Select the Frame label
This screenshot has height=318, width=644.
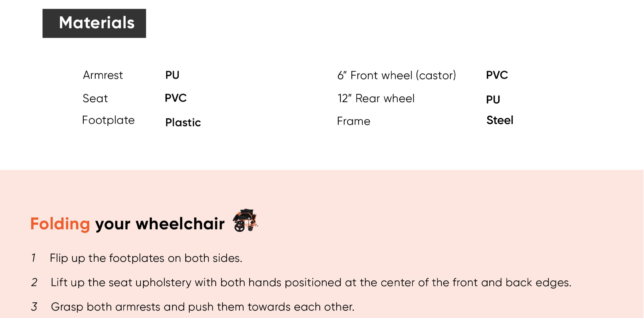[x=354, y=121]
